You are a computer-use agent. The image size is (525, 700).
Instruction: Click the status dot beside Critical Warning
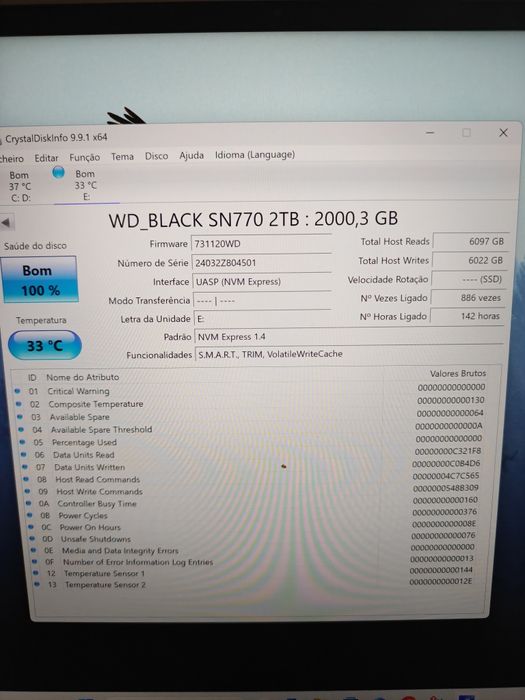[17, 391]
